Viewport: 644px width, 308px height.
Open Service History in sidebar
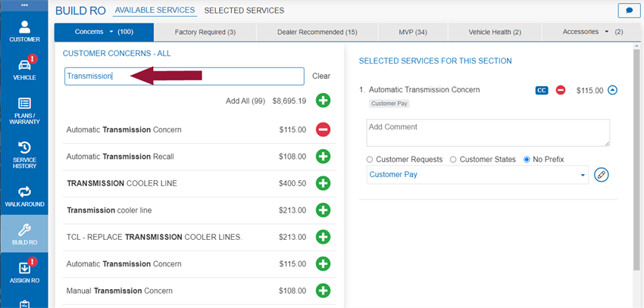point(24,154)
